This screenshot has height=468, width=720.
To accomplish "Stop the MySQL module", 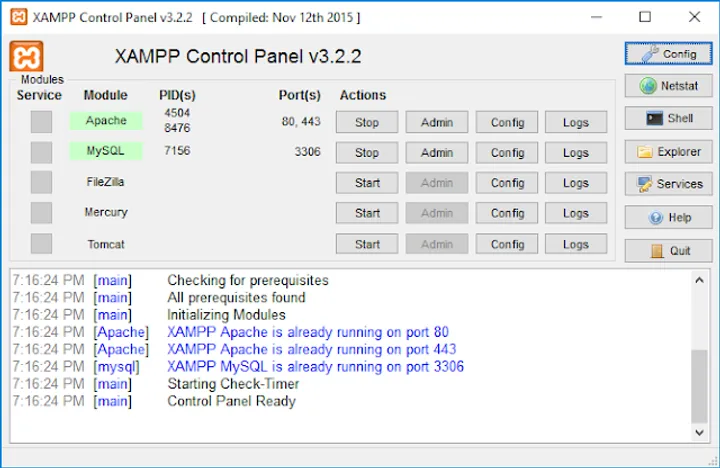I will pyautogui.click(x=367, y=152).
